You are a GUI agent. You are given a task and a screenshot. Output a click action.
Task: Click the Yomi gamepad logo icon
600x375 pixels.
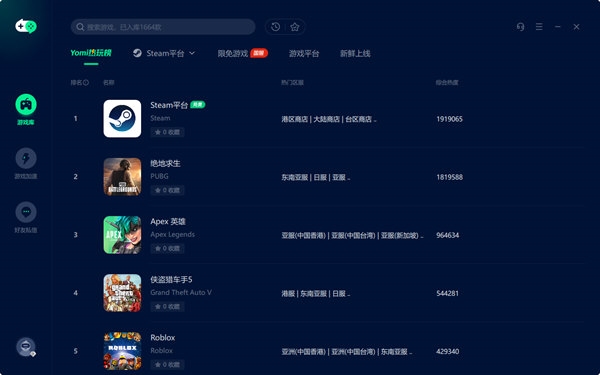[x=26, y=26]
